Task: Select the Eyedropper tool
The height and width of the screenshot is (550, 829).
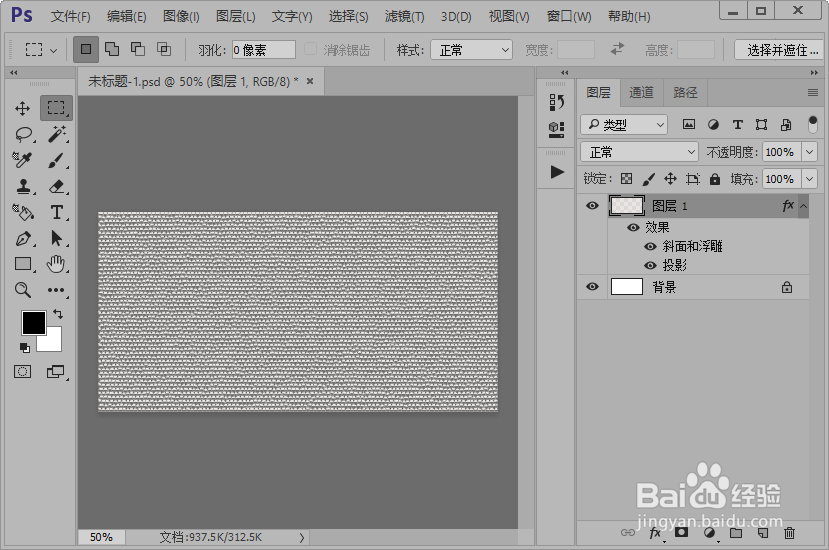Action: tap(22, 160)
